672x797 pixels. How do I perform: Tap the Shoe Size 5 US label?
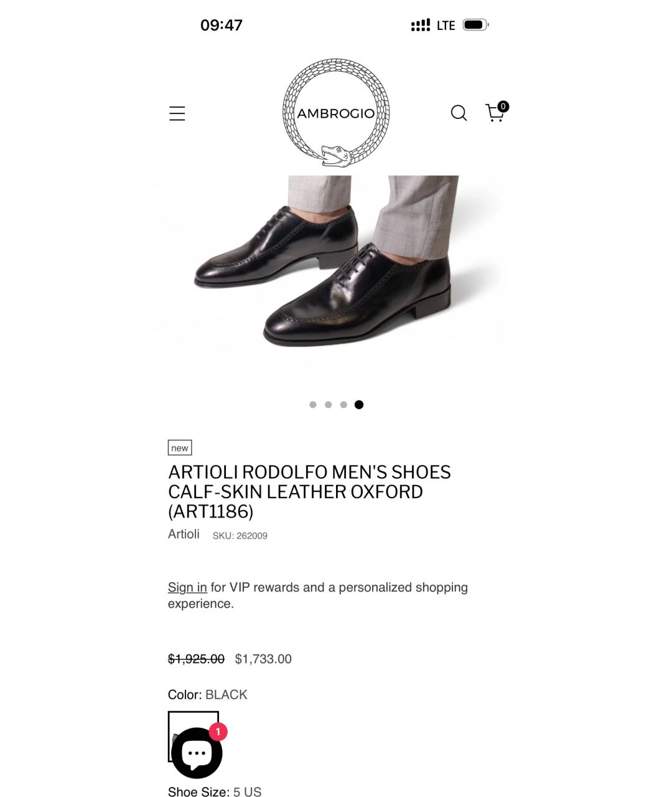coord(215,791)
